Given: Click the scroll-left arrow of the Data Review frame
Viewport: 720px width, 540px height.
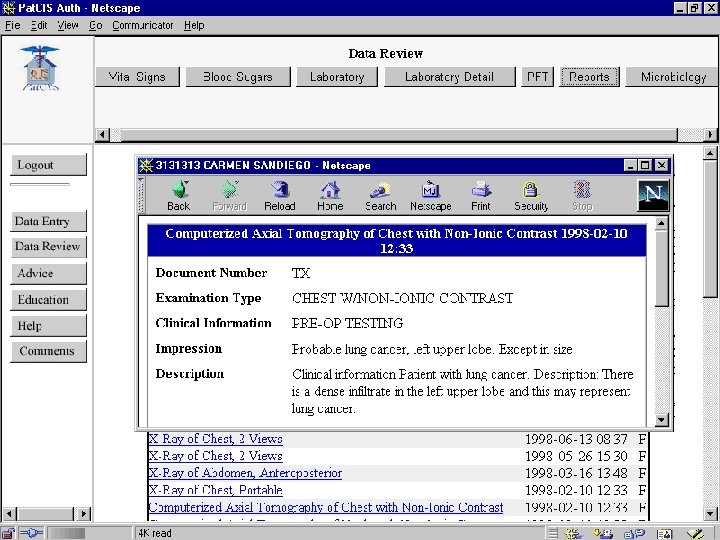Looking at the screenshot, I should (102, 135).
